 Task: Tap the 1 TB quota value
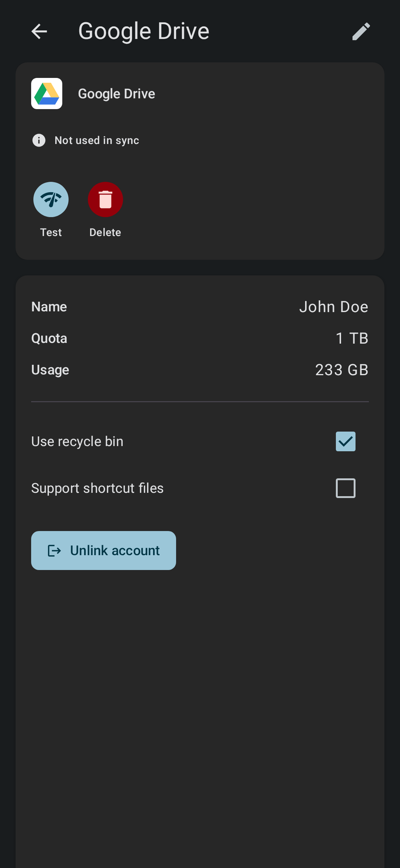pyautogui.click(x=352, y=338)
